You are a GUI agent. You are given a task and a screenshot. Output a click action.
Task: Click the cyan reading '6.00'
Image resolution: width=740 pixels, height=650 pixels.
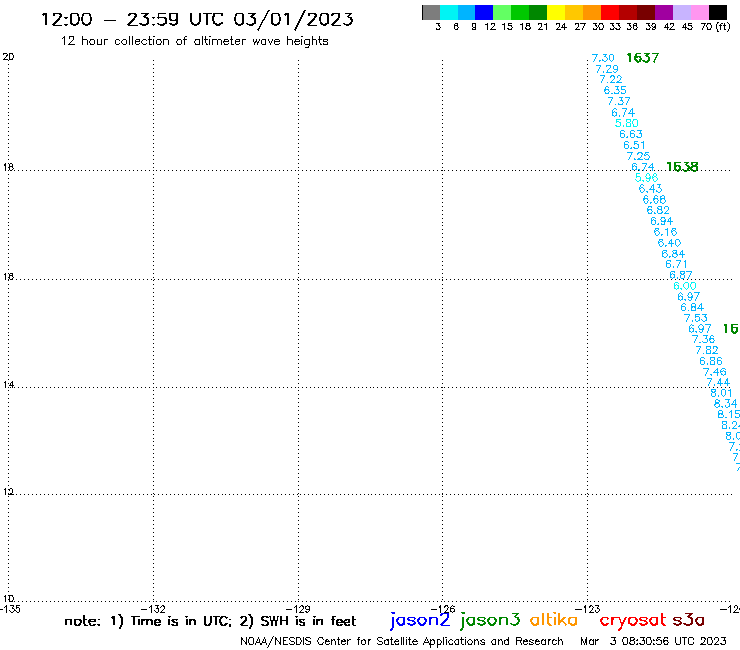(685, 286)
